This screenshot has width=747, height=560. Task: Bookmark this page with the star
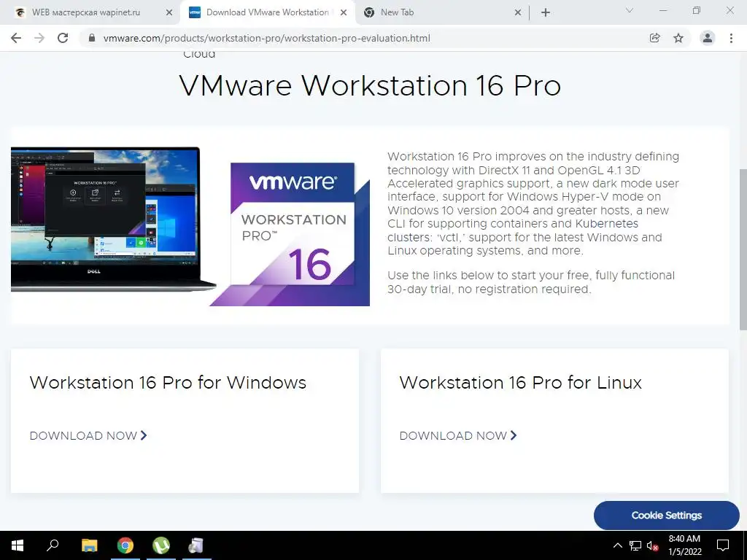[x=678, y=38]
